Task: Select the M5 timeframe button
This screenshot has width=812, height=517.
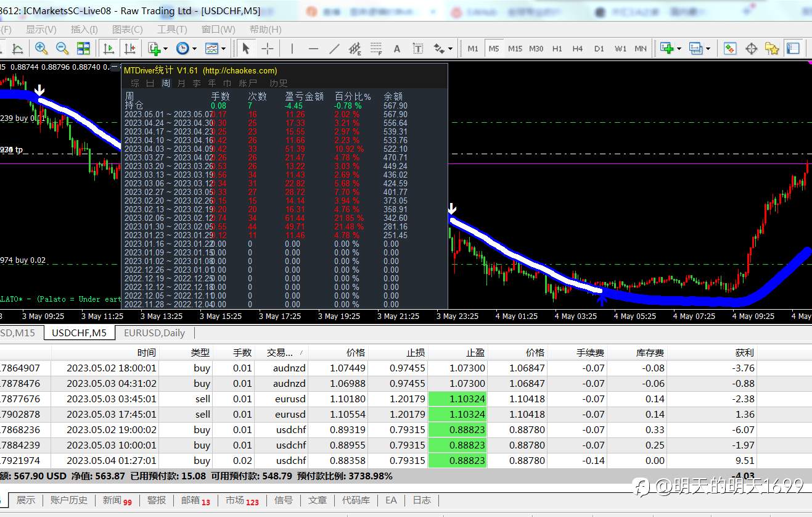Action: [x=494, y=48]
